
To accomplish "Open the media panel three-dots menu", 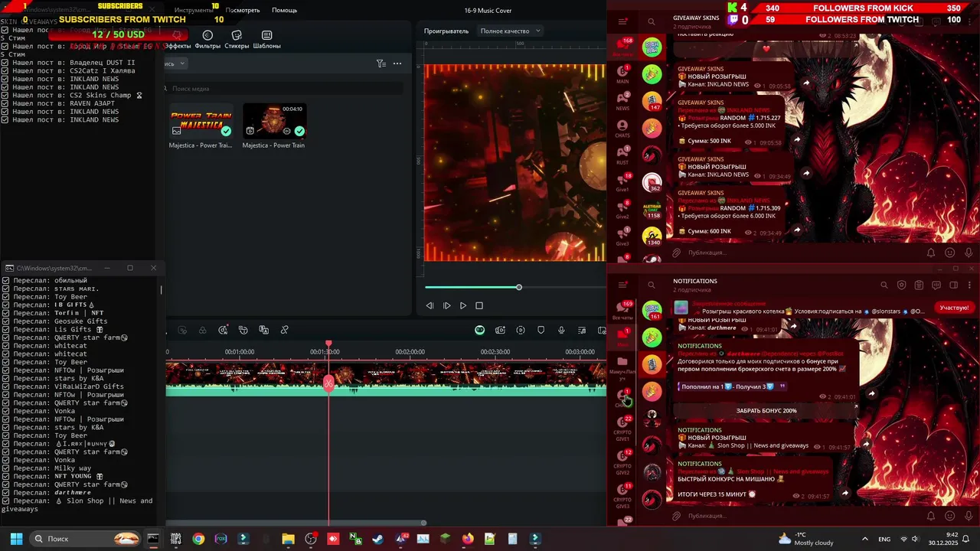I will (397, 64).
